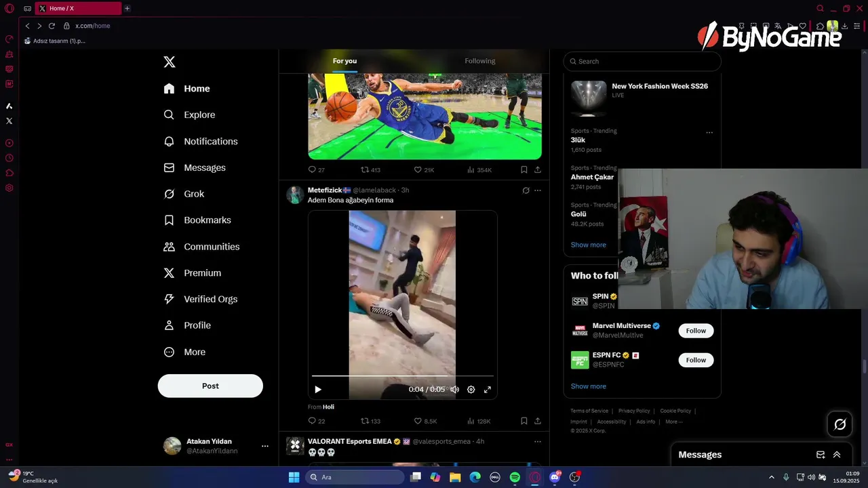Click VALORANT Esports EMEA avatar
This screenshot has width=868, height=488.
pos(295,446)
